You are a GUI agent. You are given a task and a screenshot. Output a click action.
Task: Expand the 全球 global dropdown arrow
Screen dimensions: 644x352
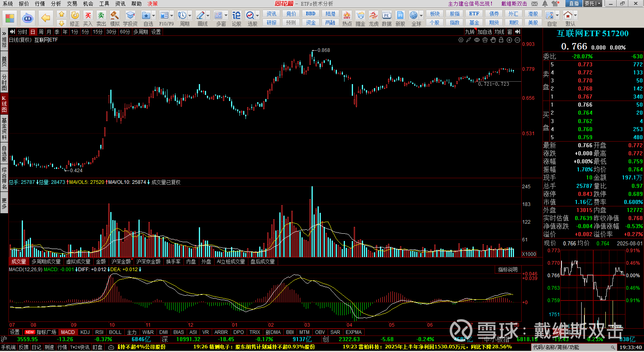click(x=421, y=15)
